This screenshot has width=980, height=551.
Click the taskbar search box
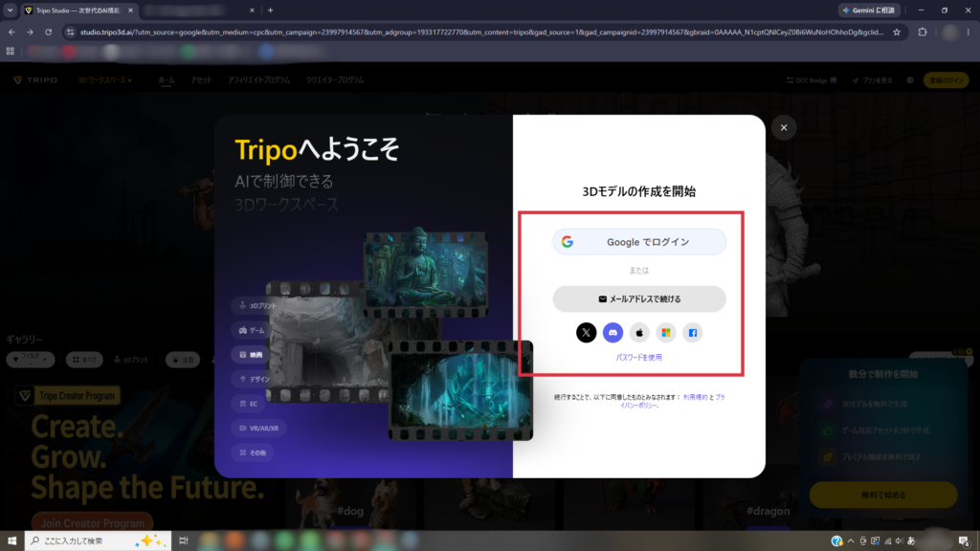coord(99,541)
